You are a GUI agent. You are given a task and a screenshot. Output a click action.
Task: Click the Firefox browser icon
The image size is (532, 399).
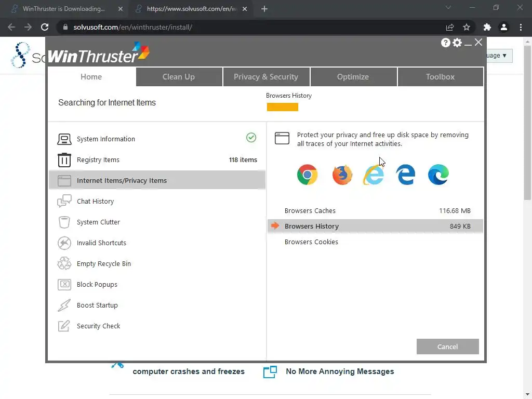tap(342, 175)
